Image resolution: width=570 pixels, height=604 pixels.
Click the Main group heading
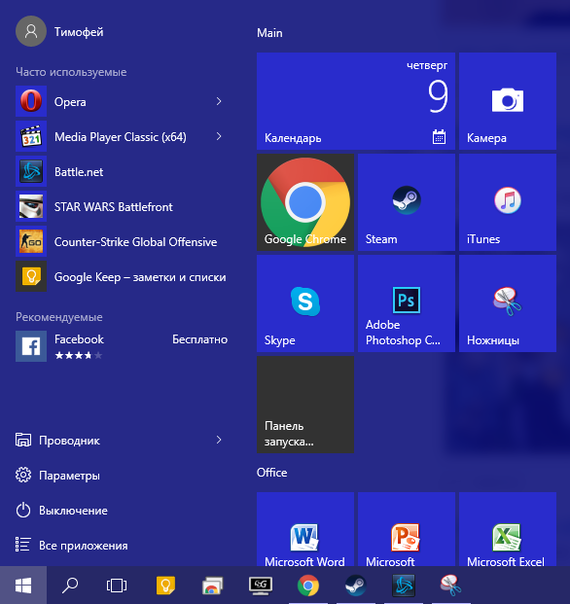[x=270, y=33]
